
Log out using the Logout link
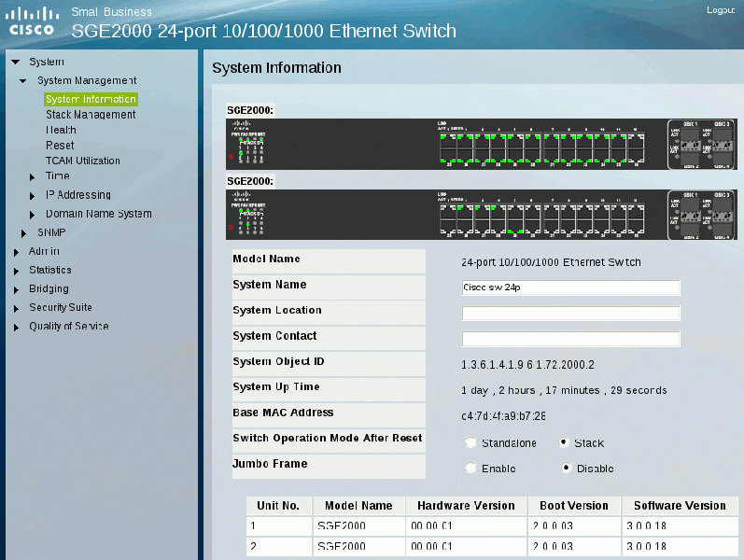(721, 10)
